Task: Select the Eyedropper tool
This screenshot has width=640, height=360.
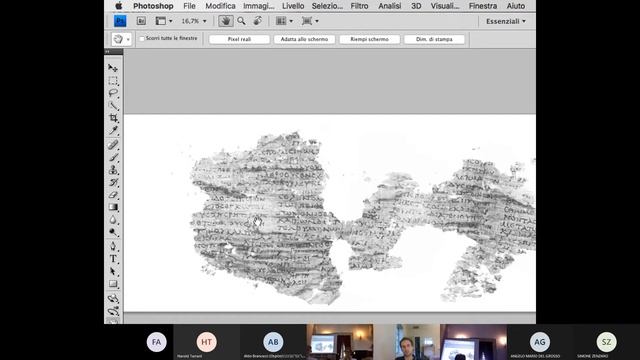Action: [113, 131]
